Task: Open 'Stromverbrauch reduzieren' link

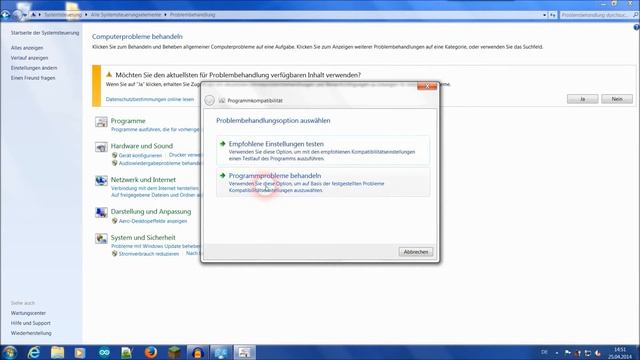Action: pos(149,253)
